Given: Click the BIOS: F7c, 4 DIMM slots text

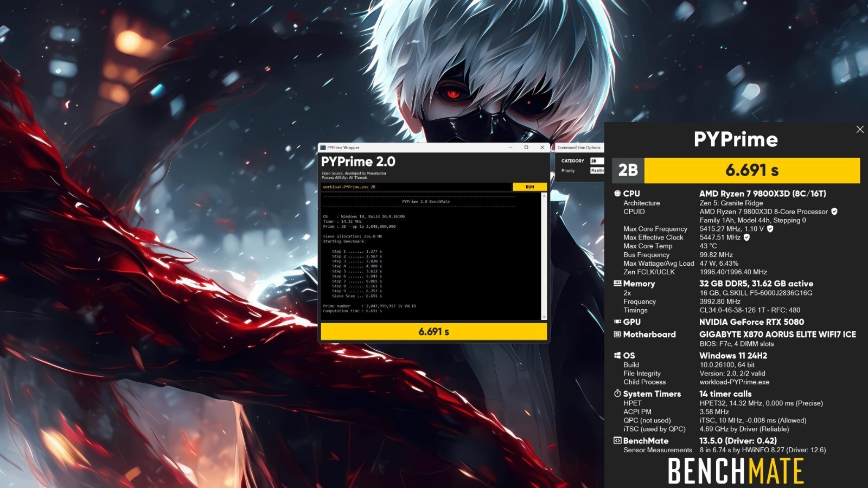Looking at the screenshot, I should [x=737, y=344].
